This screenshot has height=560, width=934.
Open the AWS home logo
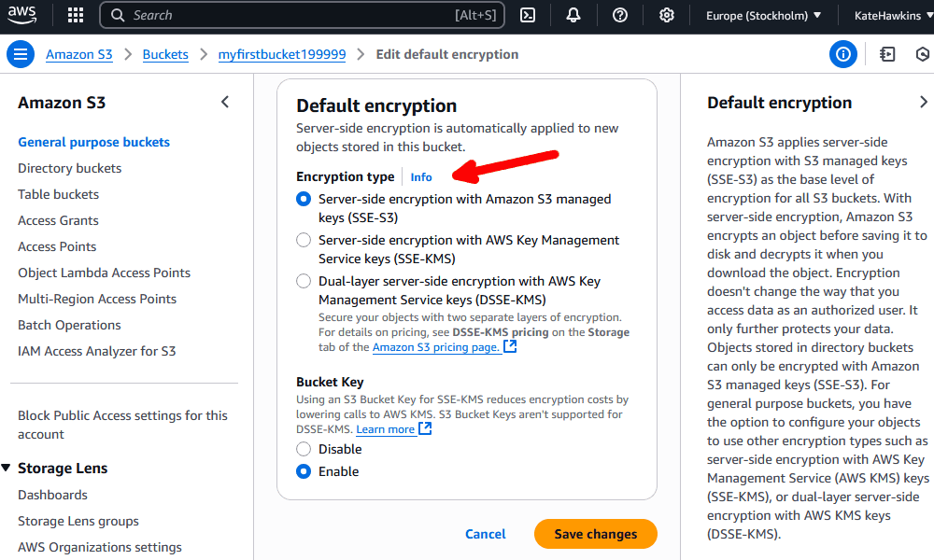coord(22,15)
